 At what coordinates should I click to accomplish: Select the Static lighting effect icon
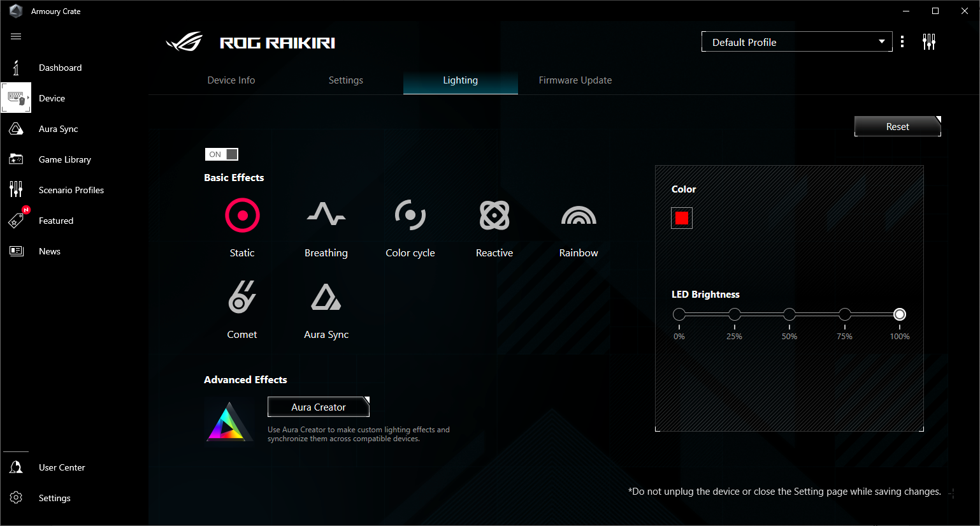[242, 216]
